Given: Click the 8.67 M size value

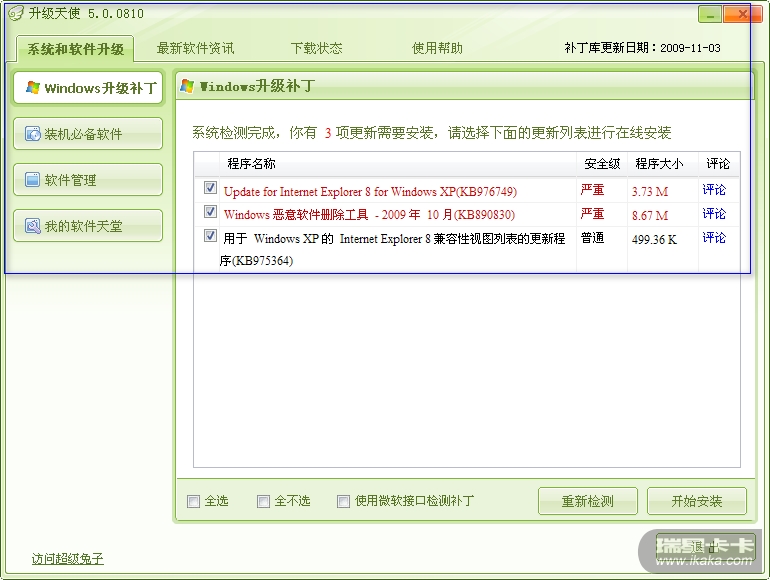Looking at the screenshot, I should coord(650,216).
